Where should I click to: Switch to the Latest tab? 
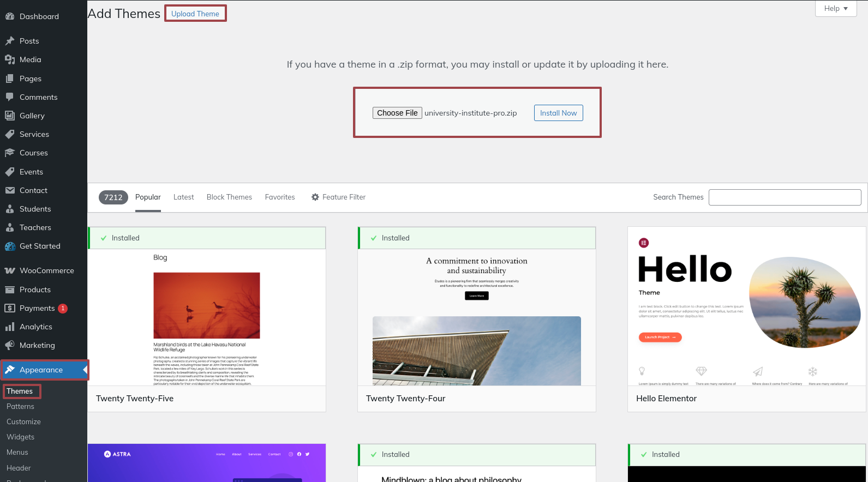click(x=183, y=197)
